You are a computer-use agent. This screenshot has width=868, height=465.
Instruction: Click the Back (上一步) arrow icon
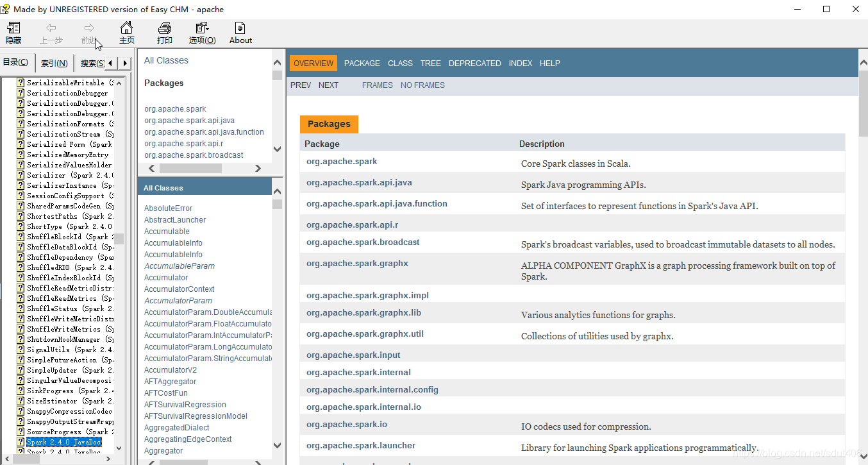(51, 28)
